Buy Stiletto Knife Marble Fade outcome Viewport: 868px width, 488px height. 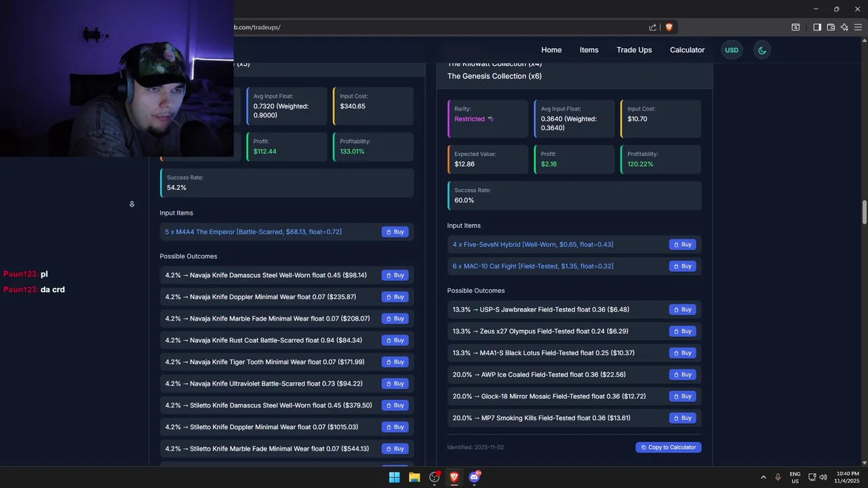(395, 449)
